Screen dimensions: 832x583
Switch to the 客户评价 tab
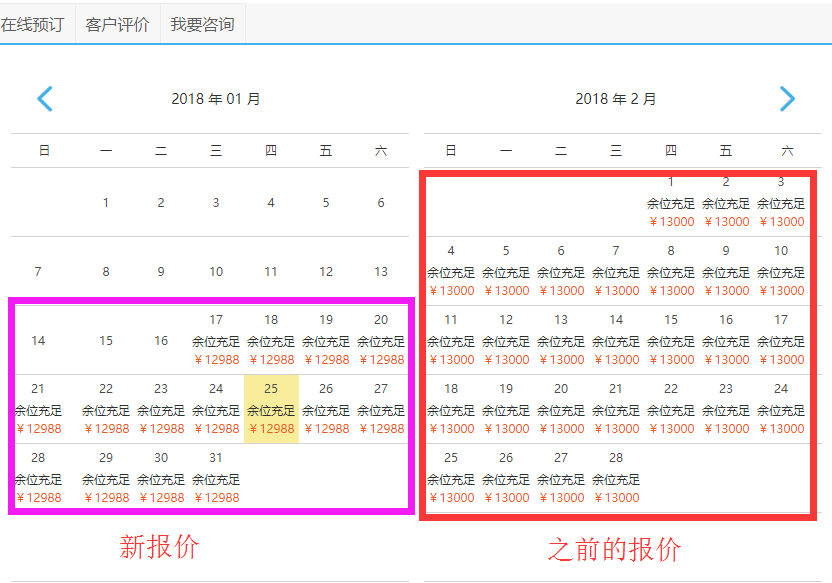click(x=117, y=25)
